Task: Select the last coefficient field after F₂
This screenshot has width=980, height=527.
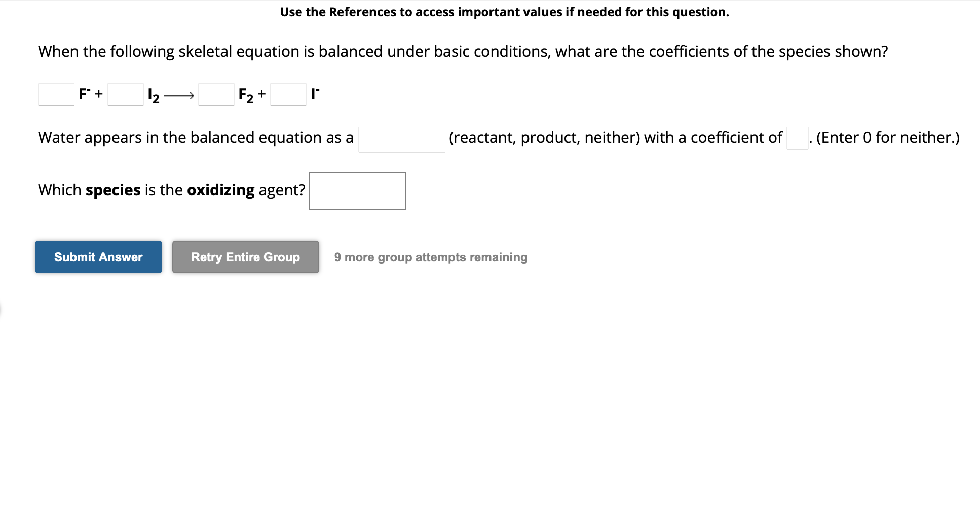Action: pos(288,94)
